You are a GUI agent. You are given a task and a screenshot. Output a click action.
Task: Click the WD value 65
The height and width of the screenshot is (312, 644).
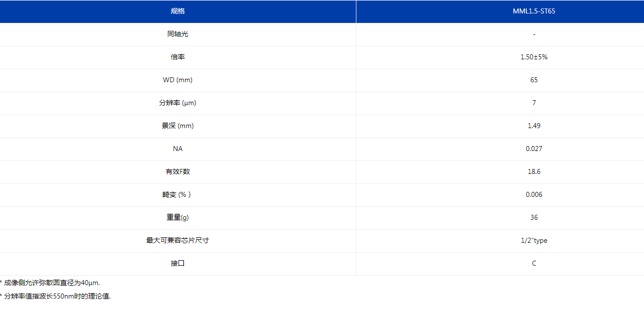pos(534,80)
